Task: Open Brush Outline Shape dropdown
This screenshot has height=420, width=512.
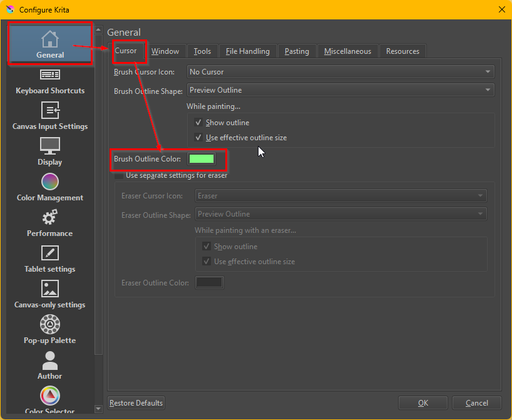Action: (x=340, y=90)
